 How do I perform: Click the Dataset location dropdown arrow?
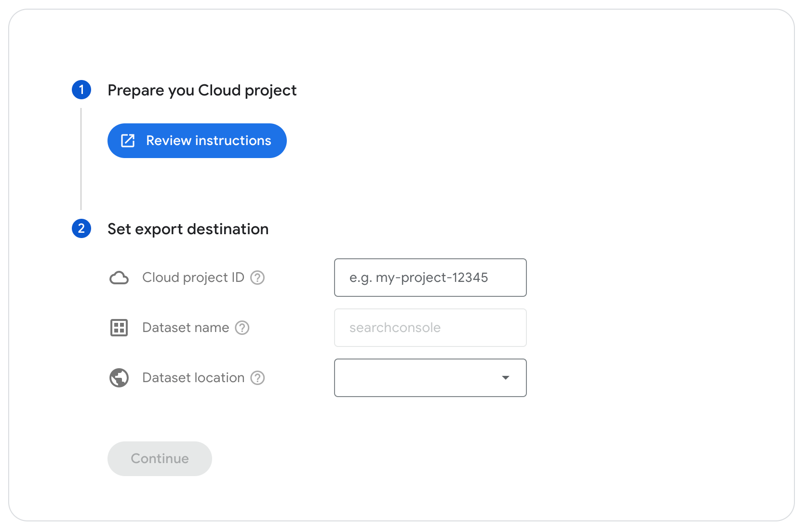505,378
